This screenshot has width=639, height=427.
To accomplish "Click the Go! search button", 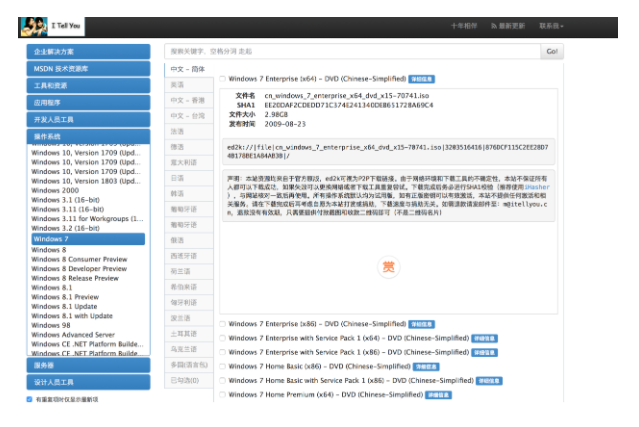I will point(552,51).
